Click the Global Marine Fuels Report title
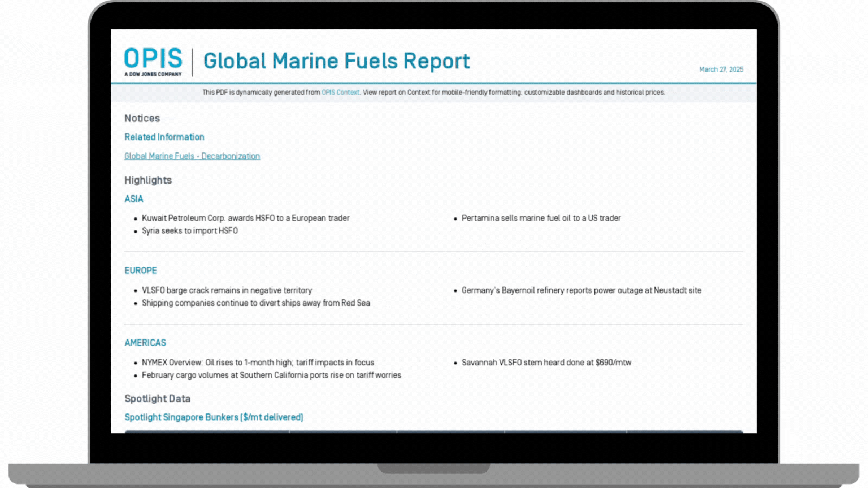The width and height of the screenshot is (868, 488). pyautogui.click(x=336, y=61)
